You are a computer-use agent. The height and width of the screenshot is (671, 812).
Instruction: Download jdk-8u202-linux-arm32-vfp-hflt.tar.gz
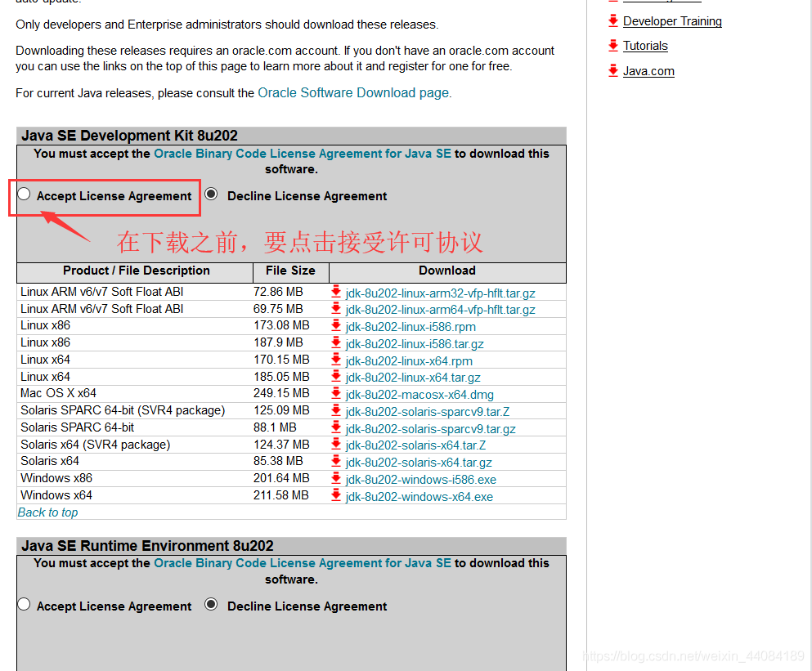click(x=440, y=293)
